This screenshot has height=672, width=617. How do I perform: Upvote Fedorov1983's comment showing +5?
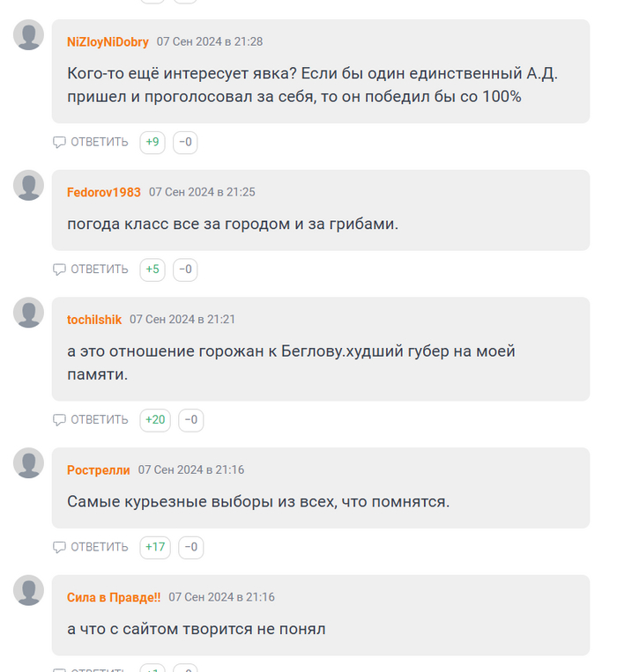tap(152, 270)
